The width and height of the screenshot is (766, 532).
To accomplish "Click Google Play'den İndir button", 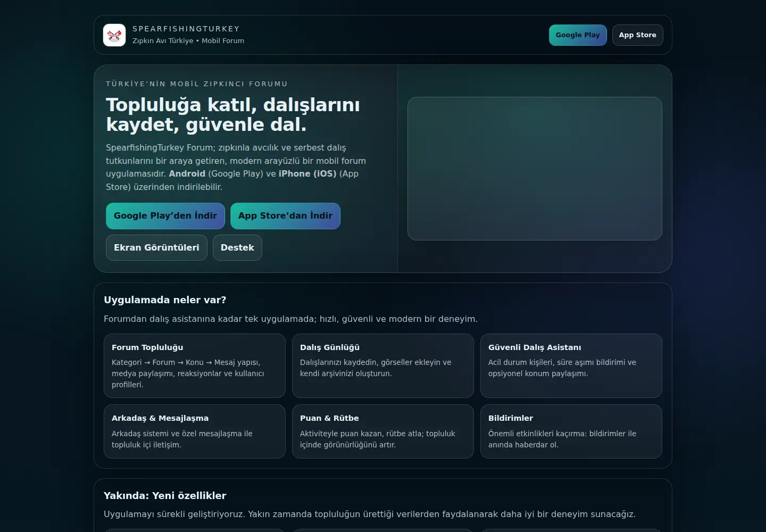I will 165,216.
